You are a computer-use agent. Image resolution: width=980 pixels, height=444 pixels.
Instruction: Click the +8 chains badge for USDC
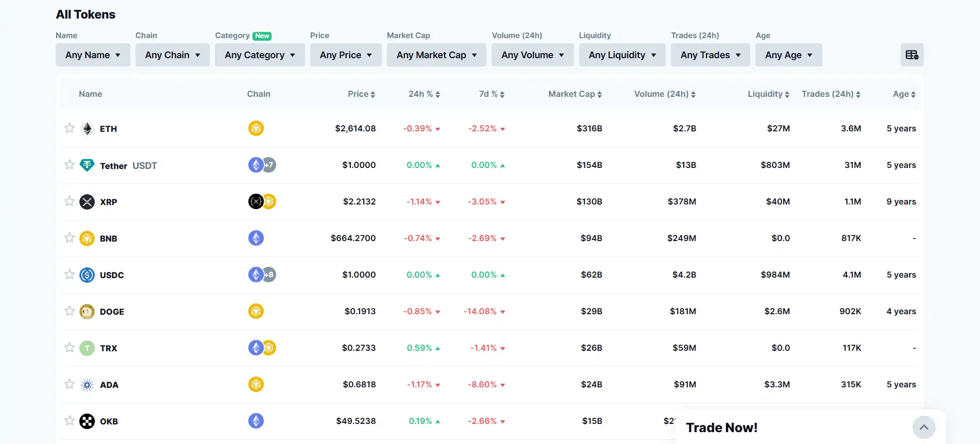(x=269, y=275)
